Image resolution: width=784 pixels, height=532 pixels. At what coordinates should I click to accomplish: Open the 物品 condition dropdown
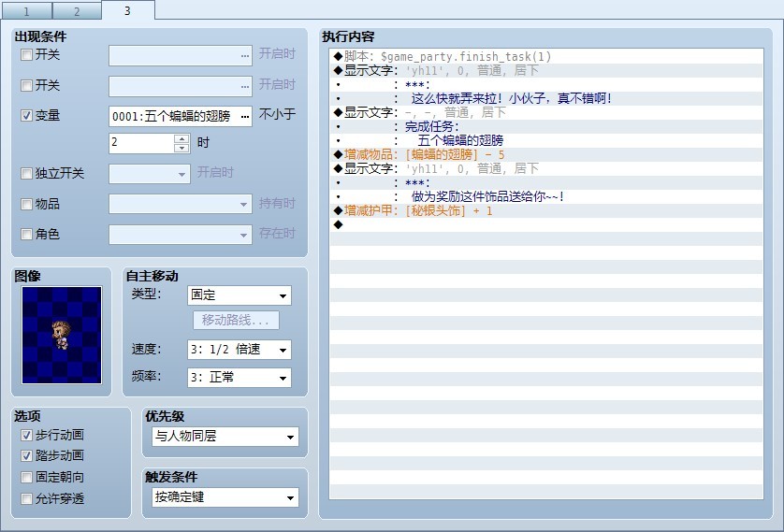(x=180, y=204)
